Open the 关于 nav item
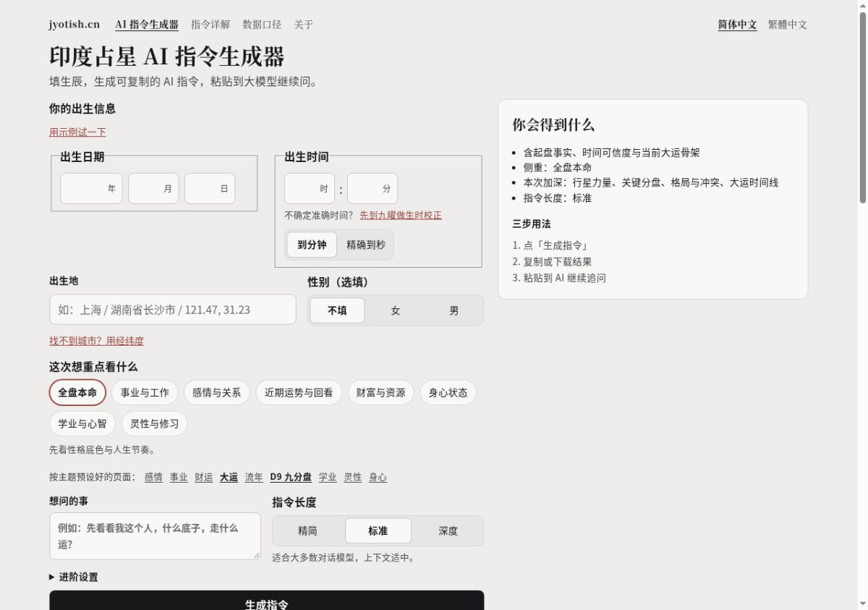This screenshot has height=610, width=868. 304,25
